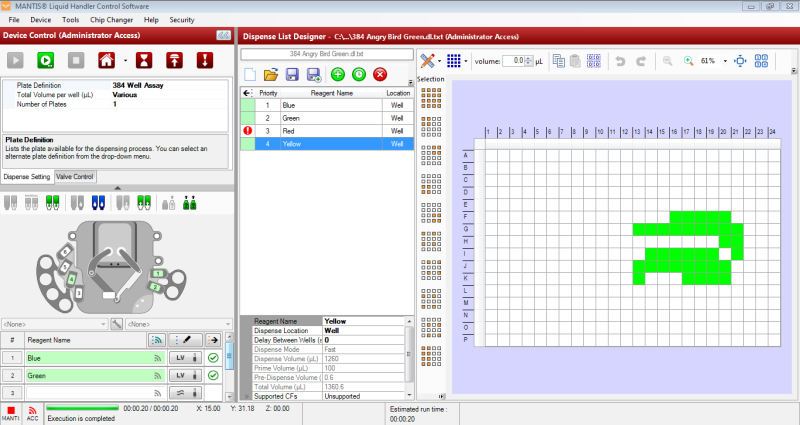Click the red error icon on Red row
The image size is (800, 425).
pyautogui.click(x=248, y=131)
